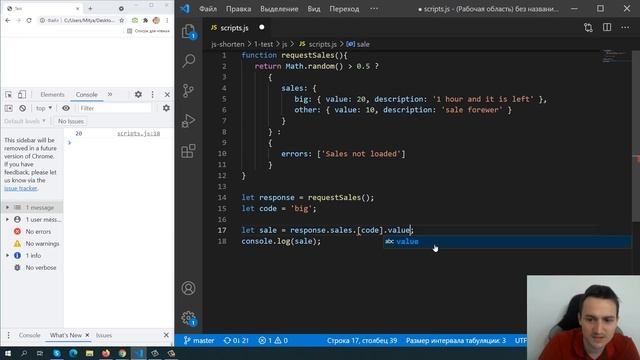Go back in Chrome

pos(8,20)
